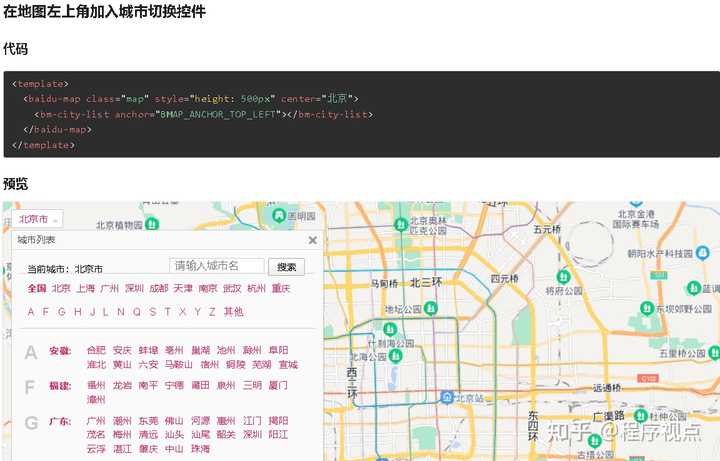Jump to letter F in alphabet index

[45, 312]
